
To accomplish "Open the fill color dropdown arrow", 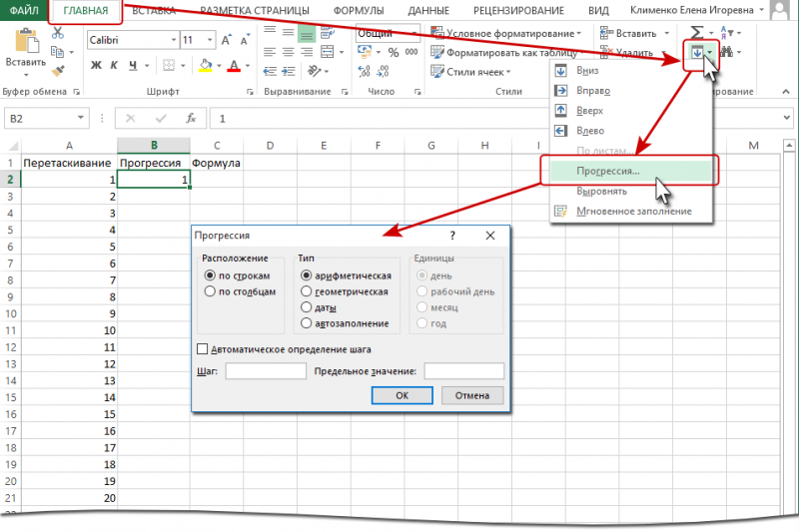I will [x=219, y=66].
